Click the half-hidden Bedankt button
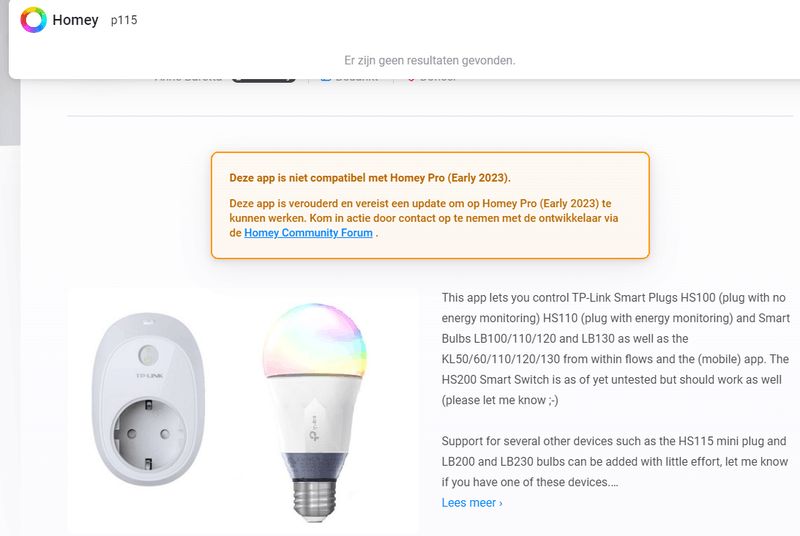The width and height of the screenshot is (800, 536). point(349,77)
